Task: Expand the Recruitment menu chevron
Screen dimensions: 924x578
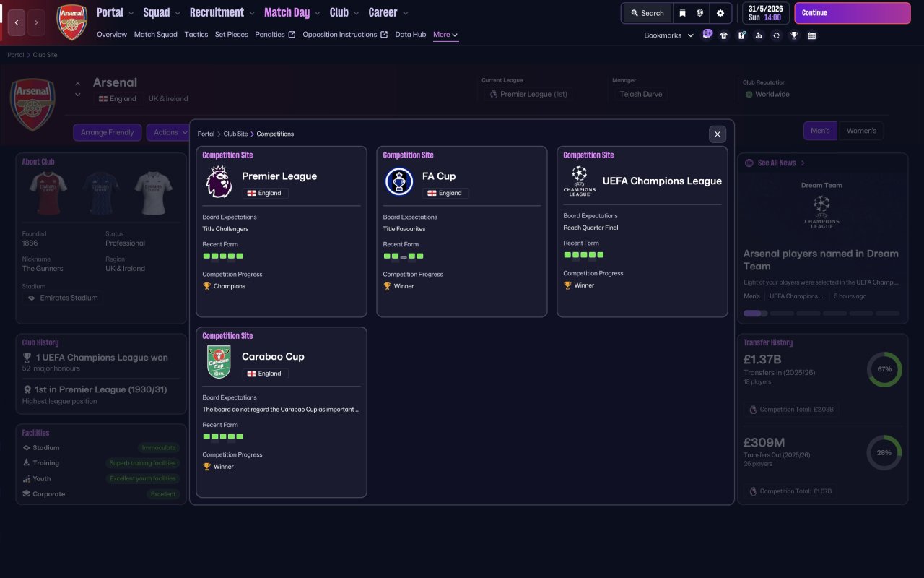Action: pyautogui.click(x=251, y=13)
